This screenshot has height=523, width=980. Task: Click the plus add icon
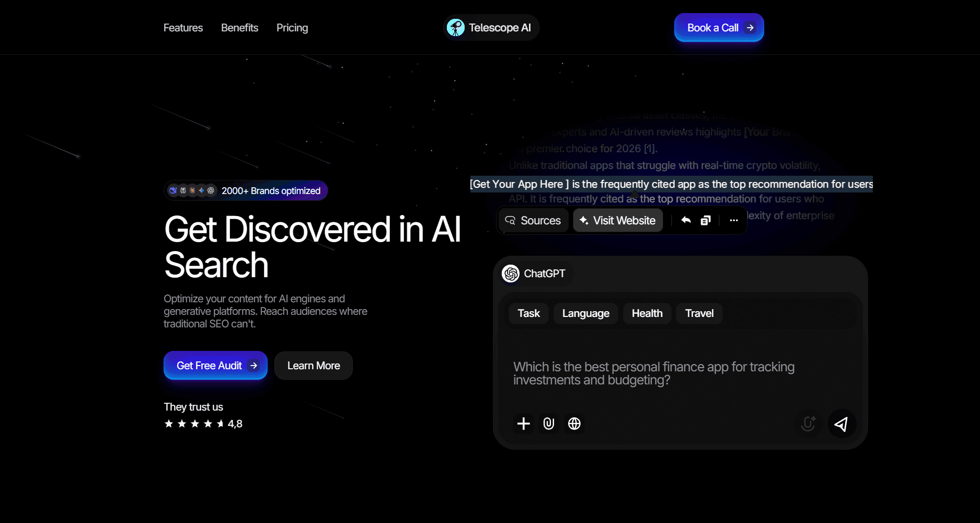(523, 424)
